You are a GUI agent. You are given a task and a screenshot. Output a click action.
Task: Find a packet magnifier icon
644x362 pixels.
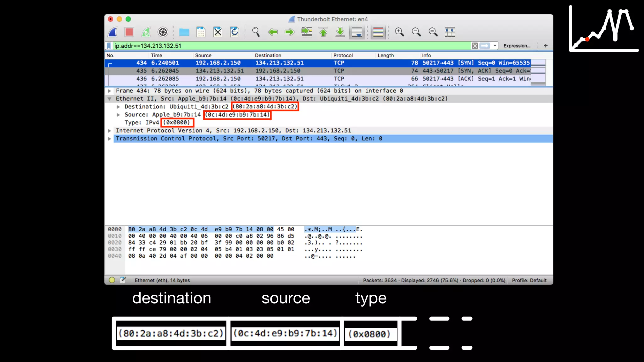click(256, 32)
